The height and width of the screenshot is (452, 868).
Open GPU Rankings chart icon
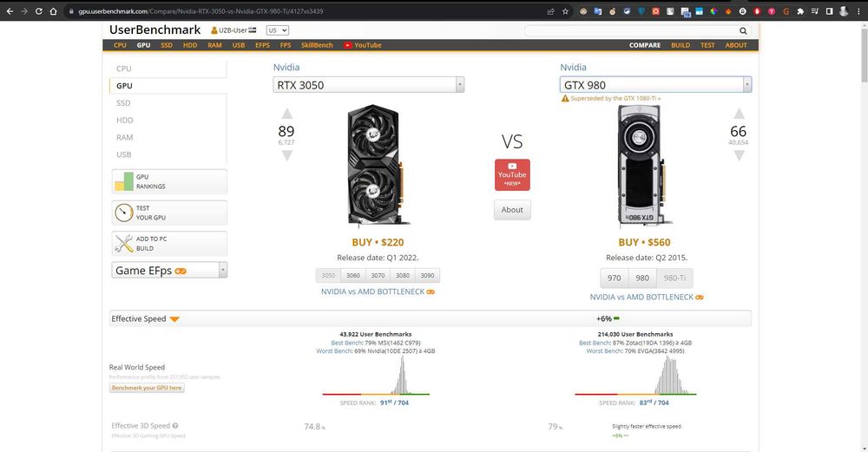[x=124, y=181]
